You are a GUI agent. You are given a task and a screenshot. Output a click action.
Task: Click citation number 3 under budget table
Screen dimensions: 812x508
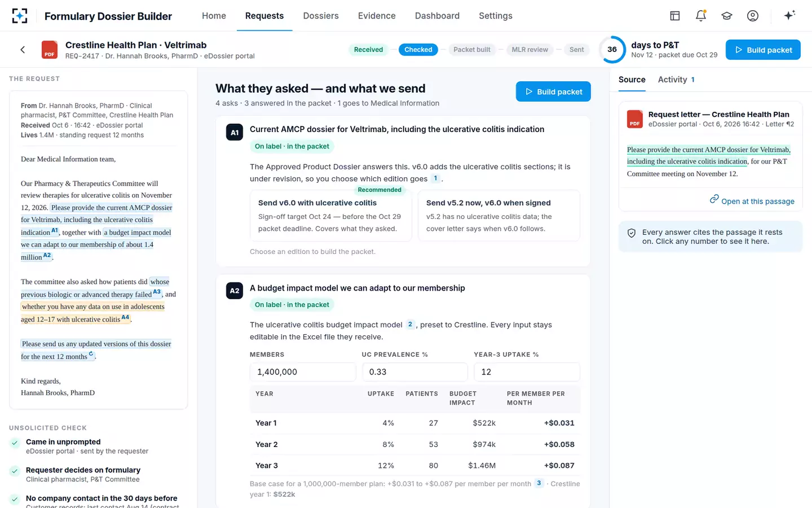[539, 483]
